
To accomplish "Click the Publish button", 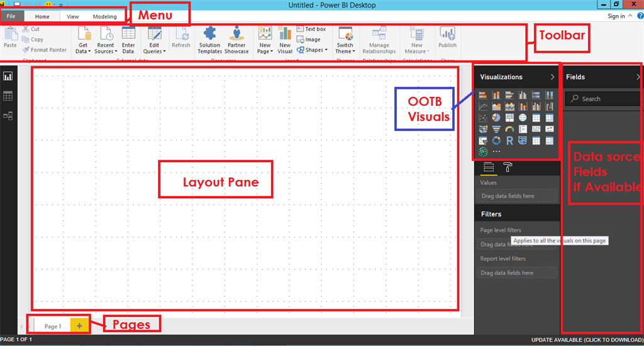I will pyautogui.click(x=447, y=38).
